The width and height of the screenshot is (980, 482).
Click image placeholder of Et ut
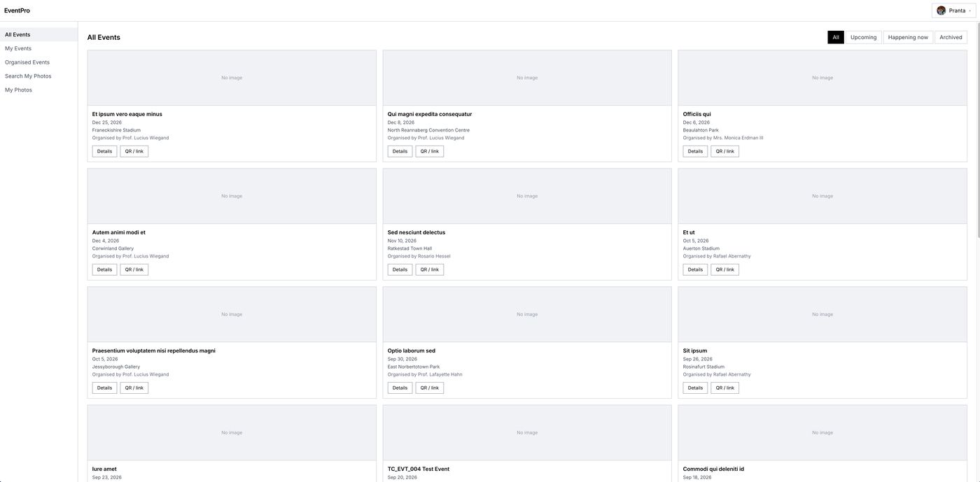point(822,196)
